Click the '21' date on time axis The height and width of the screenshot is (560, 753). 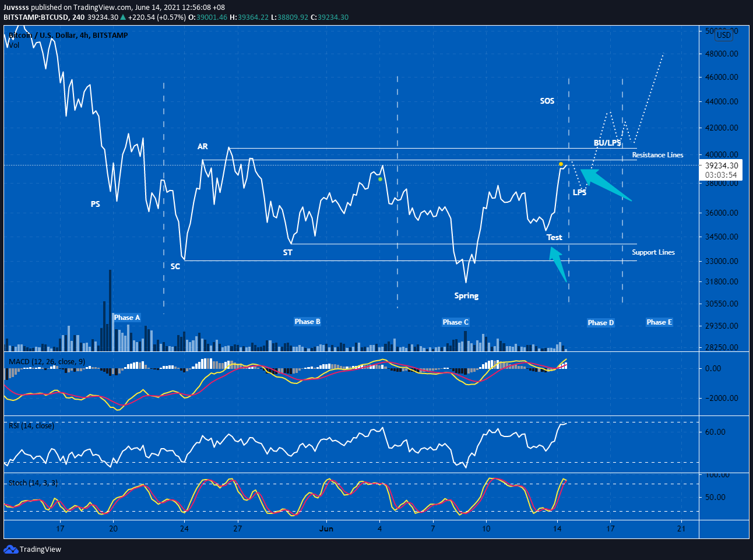coord(681,529)
